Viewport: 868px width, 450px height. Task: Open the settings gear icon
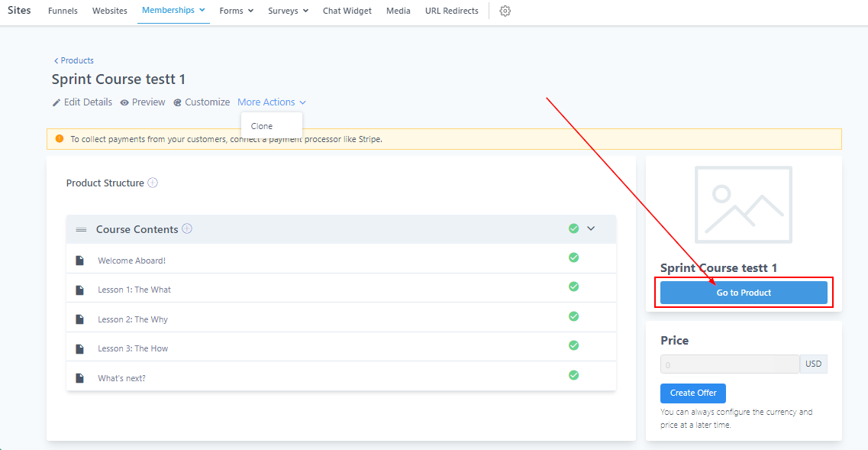[x=505, y=11]
